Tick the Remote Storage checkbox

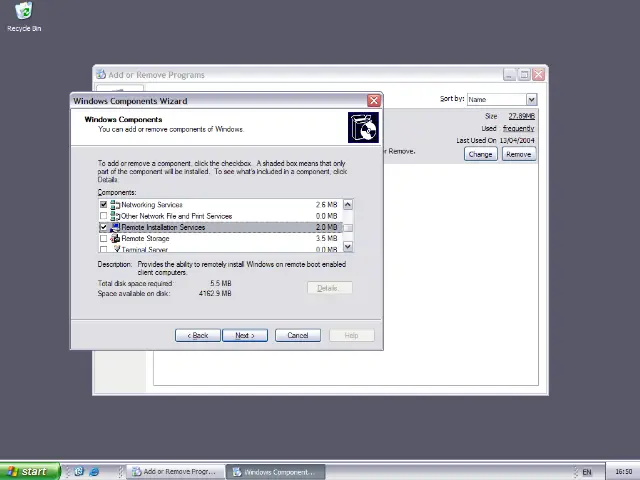point(103,238)
